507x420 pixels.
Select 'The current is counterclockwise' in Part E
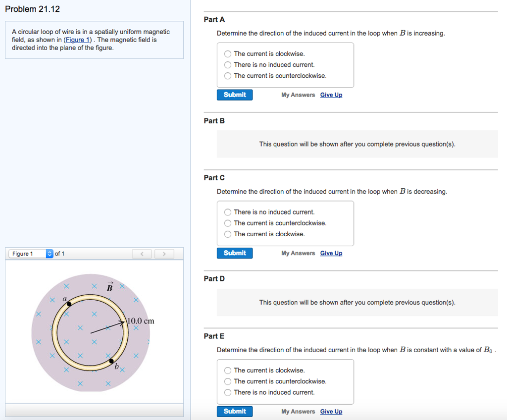(x=228, y=381)
